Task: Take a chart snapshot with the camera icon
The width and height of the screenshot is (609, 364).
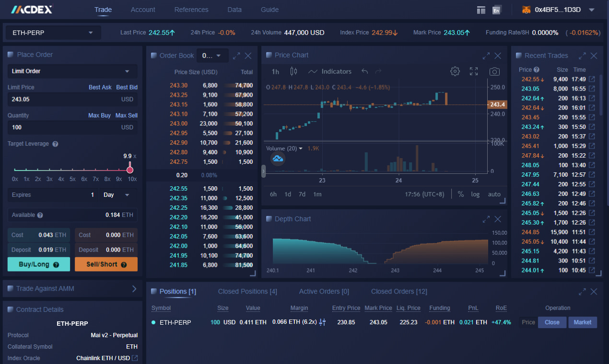Action: [494, 71]
